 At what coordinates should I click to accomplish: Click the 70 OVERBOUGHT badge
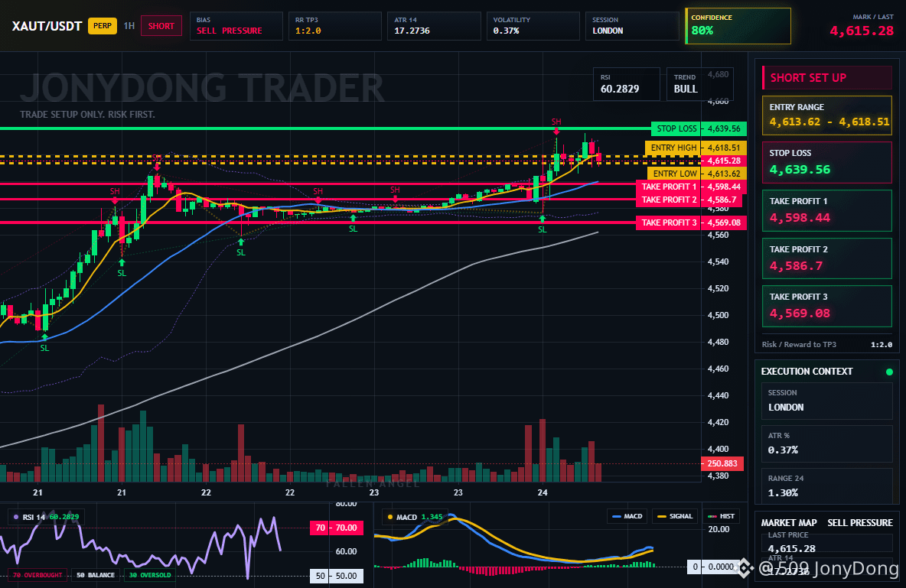point(37,575)
